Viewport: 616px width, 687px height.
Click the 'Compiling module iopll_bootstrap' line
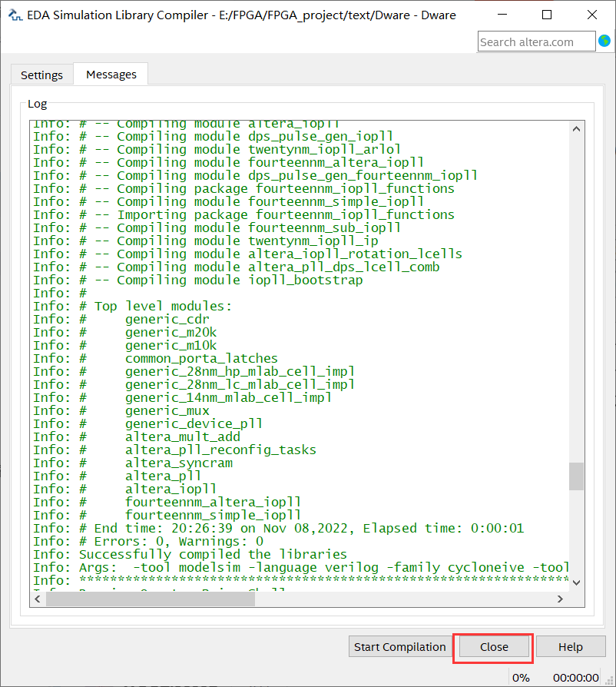pyautogui.click(x=198, y=280)
